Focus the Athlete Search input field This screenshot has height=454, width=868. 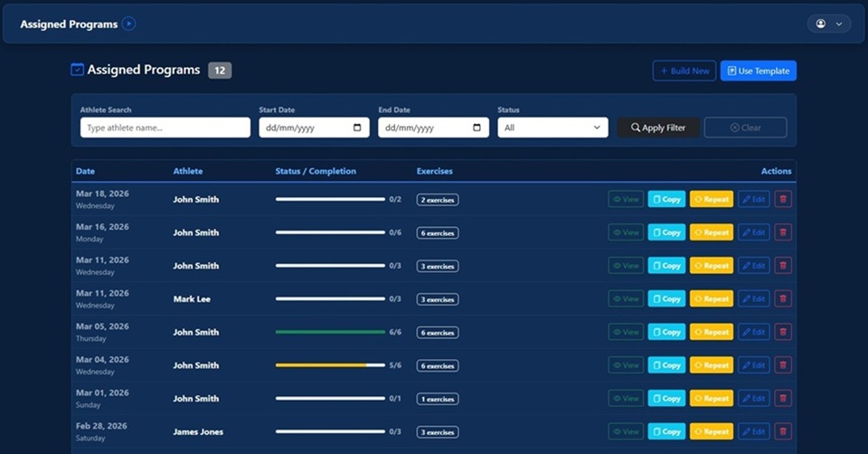pyautogui.click(x=165, y=128)
